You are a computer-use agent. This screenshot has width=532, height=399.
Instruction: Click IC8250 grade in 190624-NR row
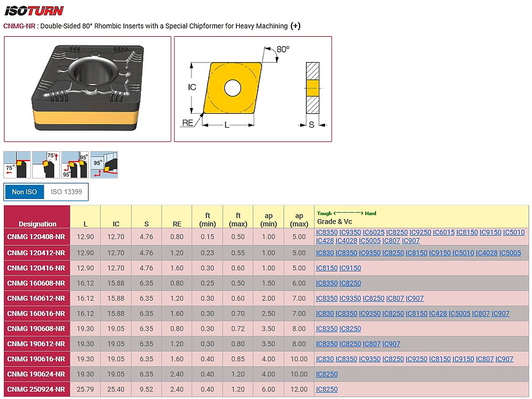pos(327,374)
